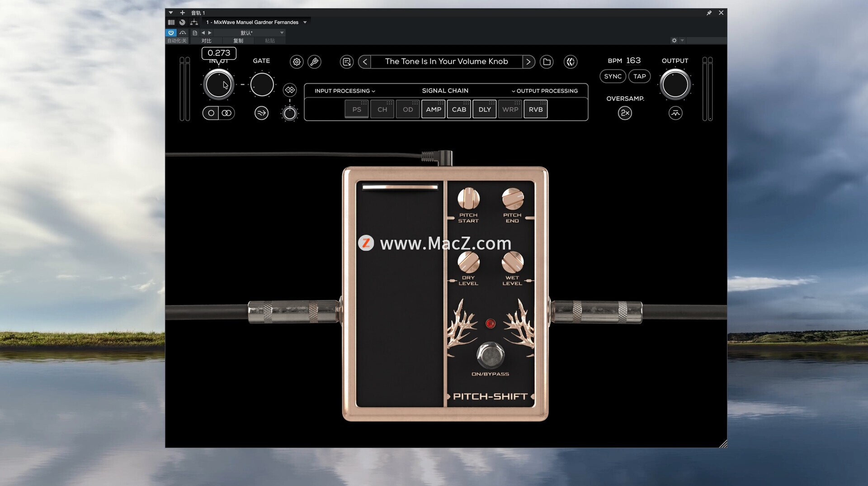
Task: Expand the Output Processing dropdown
Action: [x=544, y=91]
